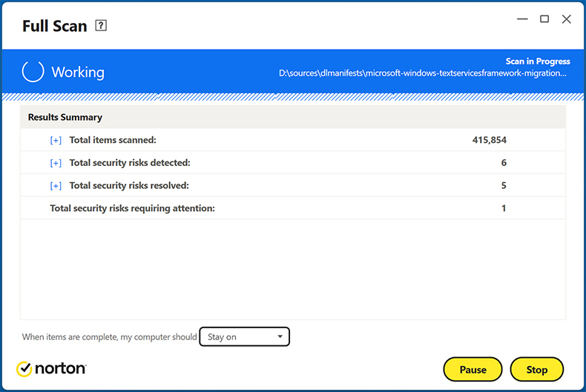Maximize the Full Scan window

tap(544, 19)
